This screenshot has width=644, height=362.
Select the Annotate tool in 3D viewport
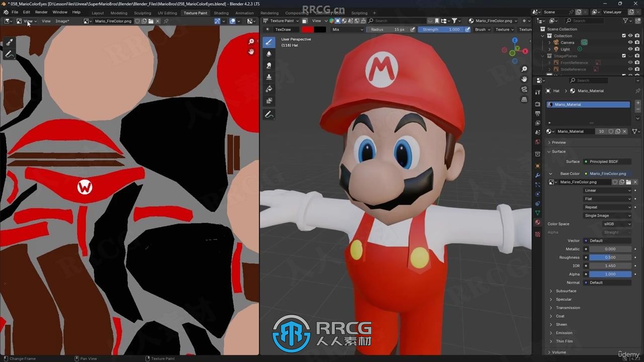269,115
